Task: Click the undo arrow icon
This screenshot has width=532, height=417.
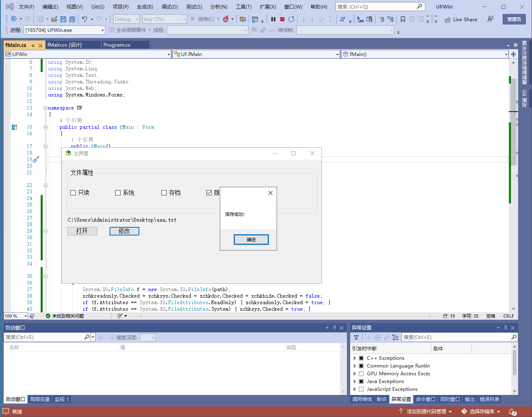Action: [x=85, y=19]
